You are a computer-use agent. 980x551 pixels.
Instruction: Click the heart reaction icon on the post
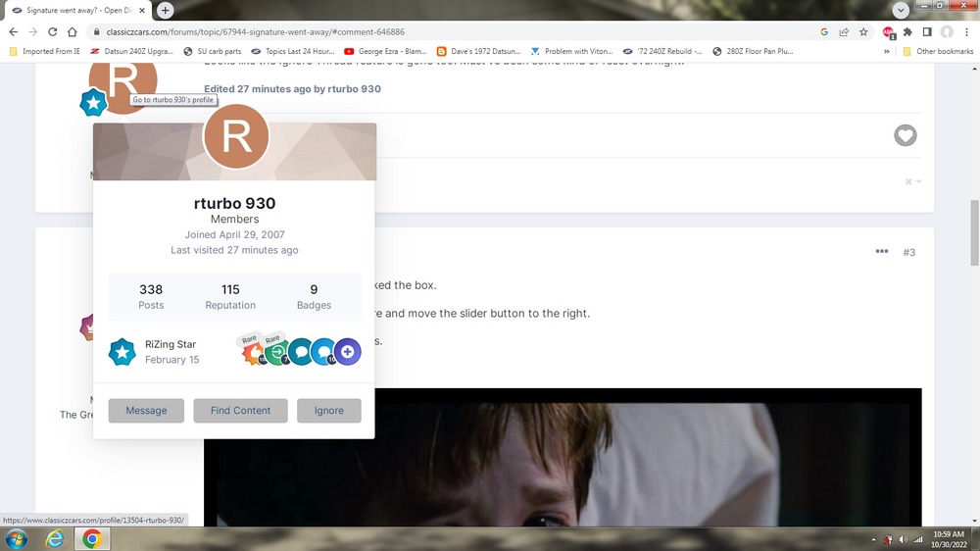point(905,135)
